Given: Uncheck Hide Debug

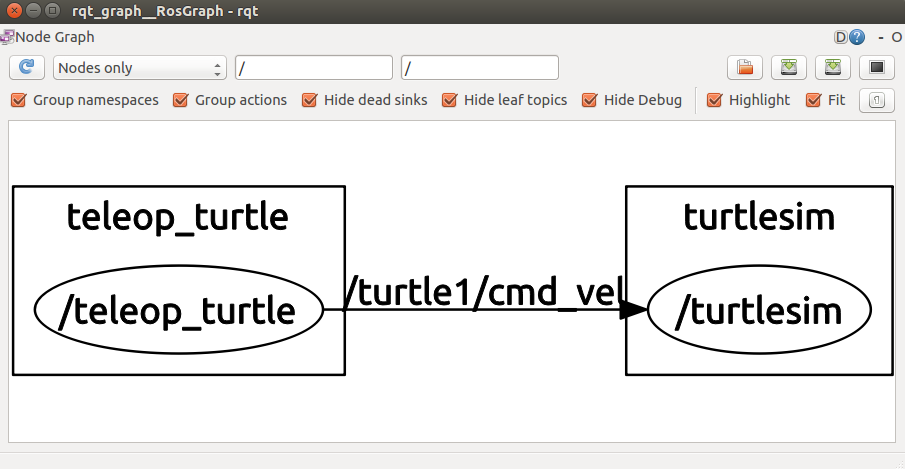Looking at the screenshot, I should pyautogui.click(x=590, y=100).
